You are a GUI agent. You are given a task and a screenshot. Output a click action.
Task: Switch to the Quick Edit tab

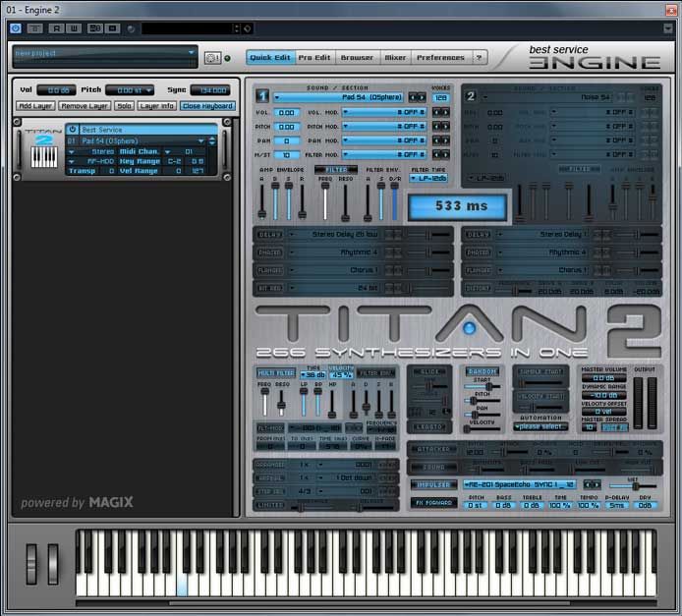coord(269,57)
